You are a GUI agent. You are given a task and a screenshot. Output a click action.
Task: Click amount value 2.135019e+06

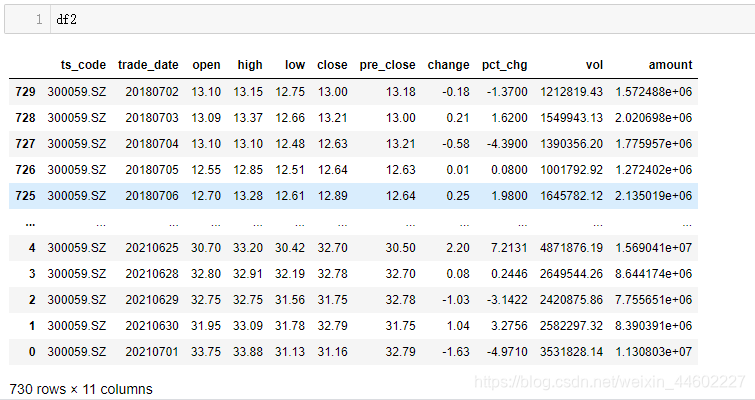tap(653, 195)
